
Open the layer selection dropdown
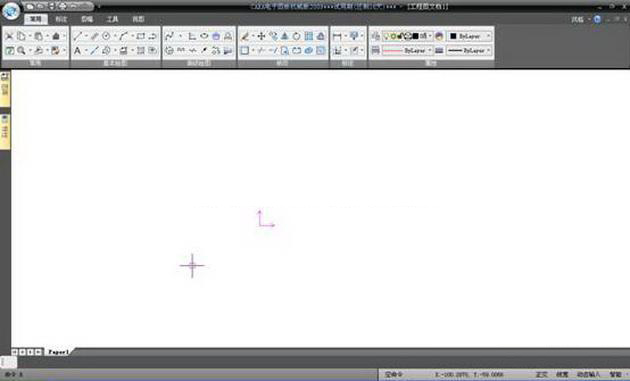[x=407, y=37]
